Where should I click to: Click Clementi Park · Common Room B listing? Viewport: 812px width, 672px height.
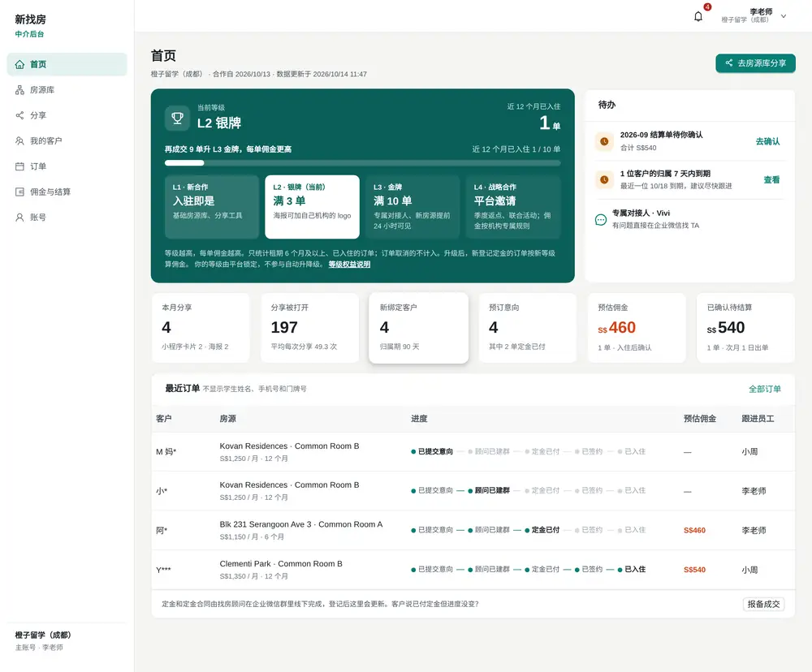pos(281,564)
